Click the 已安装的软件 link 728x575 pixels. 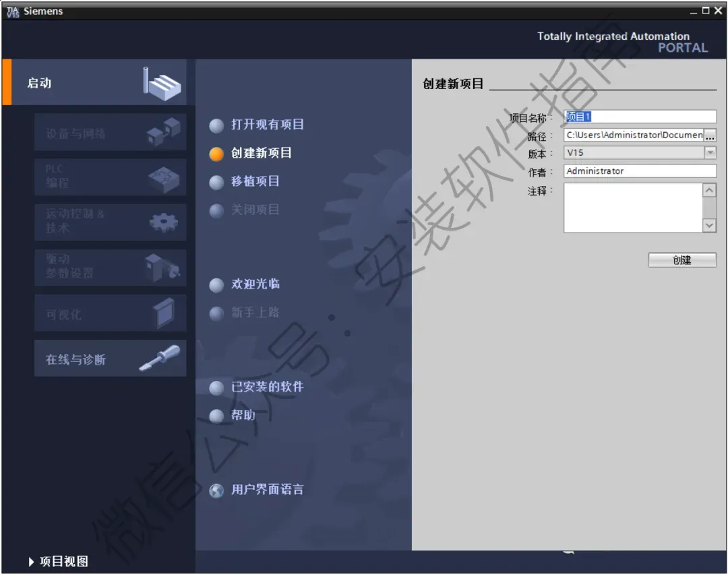coord(268,386)
